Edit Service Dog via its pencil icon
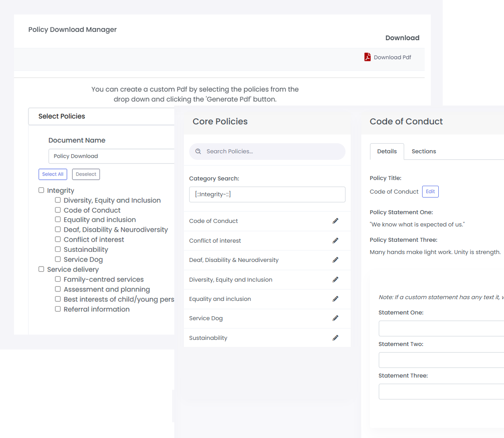Viewport: 504px width, 438px height. 335,318
